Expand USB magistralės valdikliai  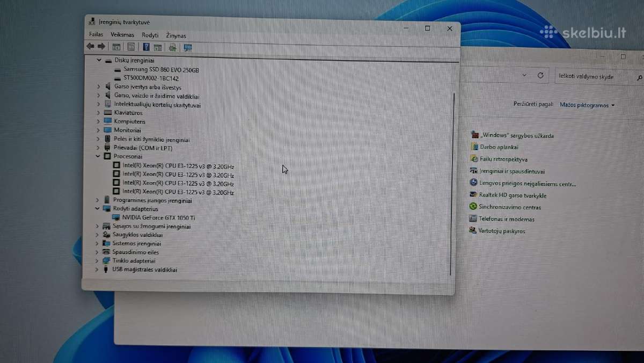pos(97,269)
